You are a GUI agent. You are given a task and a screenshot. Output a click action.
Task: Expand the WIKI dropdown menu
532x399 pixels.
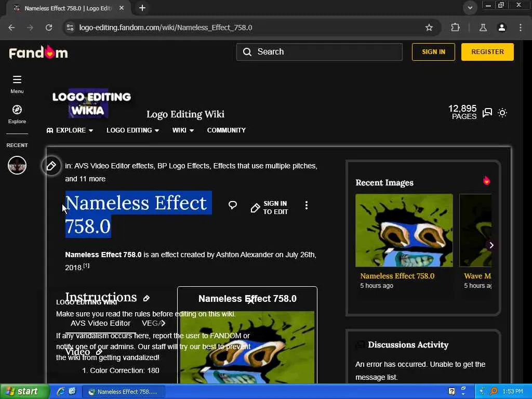183,130
